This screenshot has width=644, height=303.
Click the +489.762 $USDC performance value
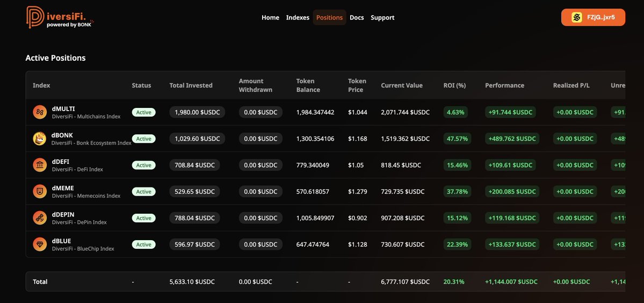click(x=512, y=139)
